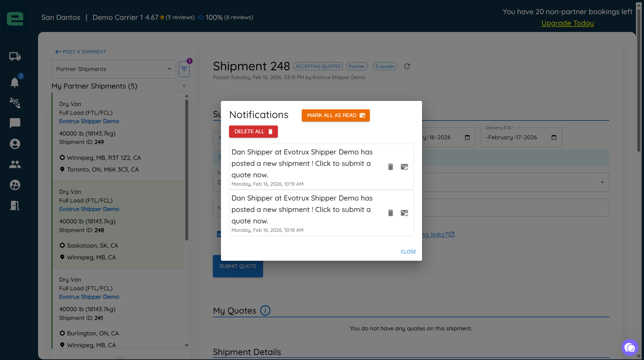Click the Upgrade Today link
Viewport: 644px width, 360px height.
point(568,23)
